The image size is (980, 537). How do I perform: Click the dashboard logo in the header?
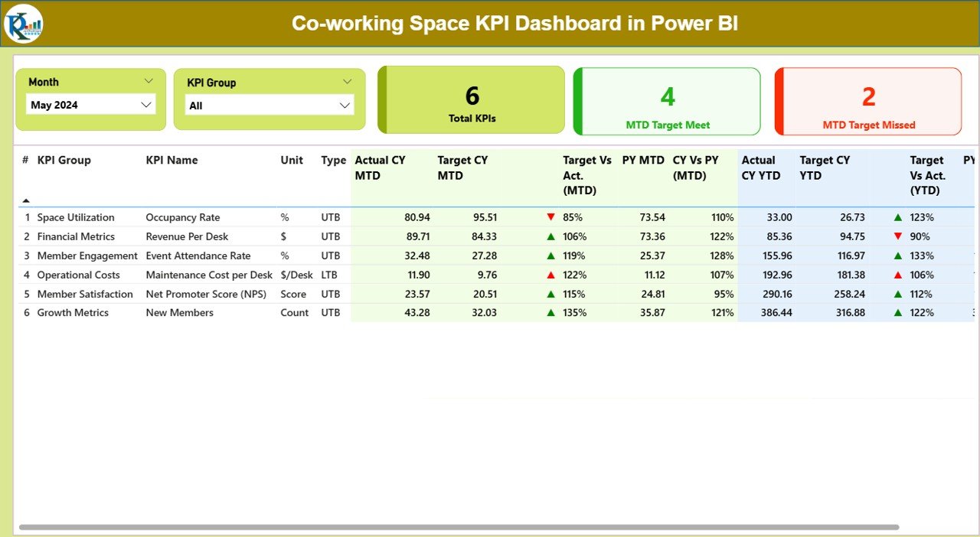23,24
